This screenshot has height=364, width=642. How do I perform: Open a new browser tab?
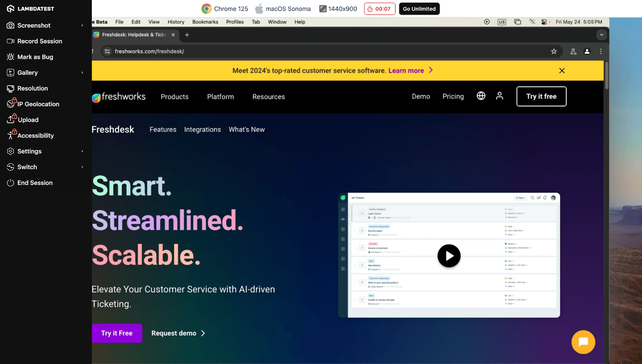click(x=187, y=35)
